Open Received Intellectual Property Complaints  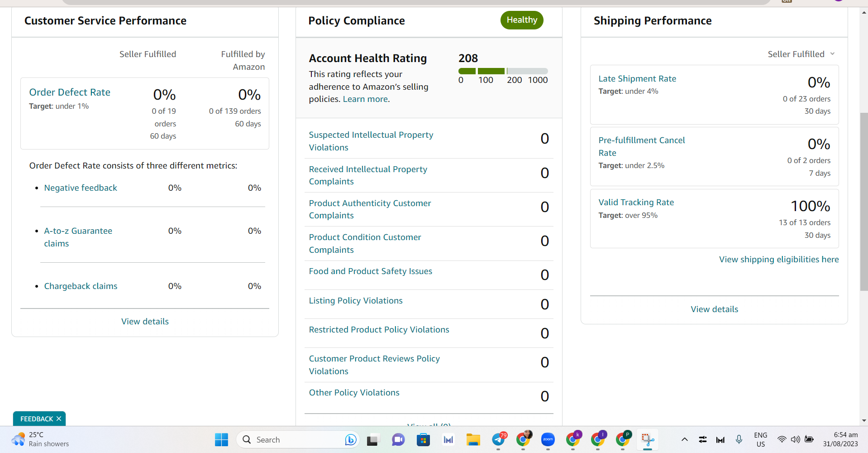point(368,175)
